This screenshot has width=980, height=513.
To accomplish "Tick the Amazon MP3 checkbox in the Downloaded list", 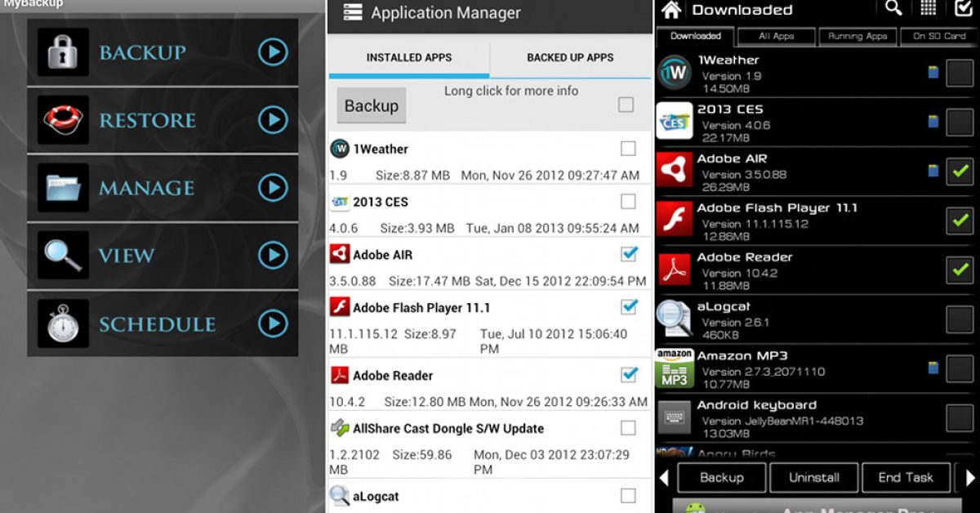I will (x=960, y=368).
